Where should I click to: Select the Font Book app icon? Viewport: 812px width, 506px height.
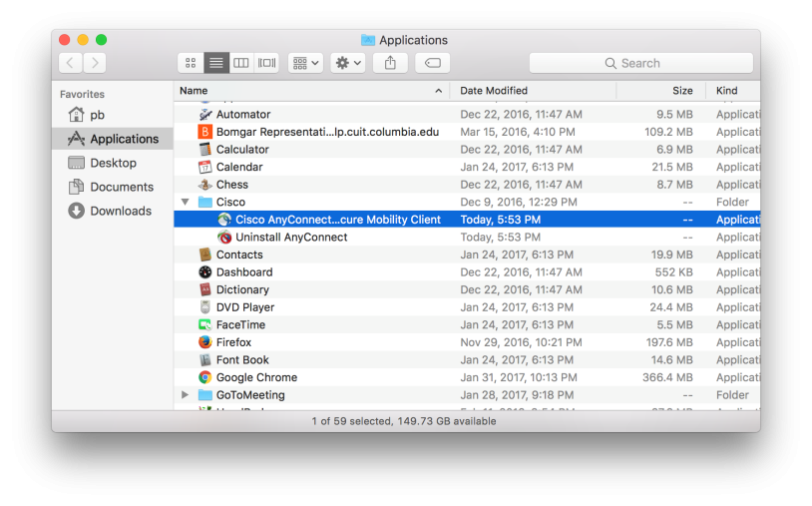click(x=205, y=360)
